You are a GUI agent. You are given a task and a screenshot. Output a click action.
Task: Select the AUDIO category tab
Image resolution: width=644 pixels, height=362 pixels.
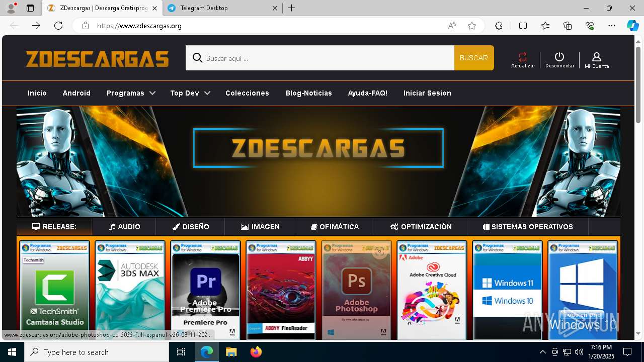point(124,227)
